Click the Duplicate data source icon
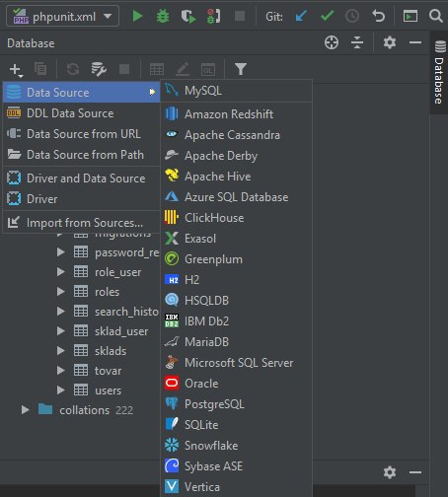This screenshot has width=448, height=497. coord(40,69)
